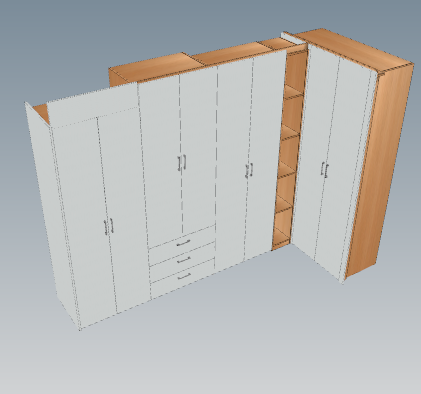Click the door handles above the drawers
421x394 pixels.
click(x=182, y=163)
